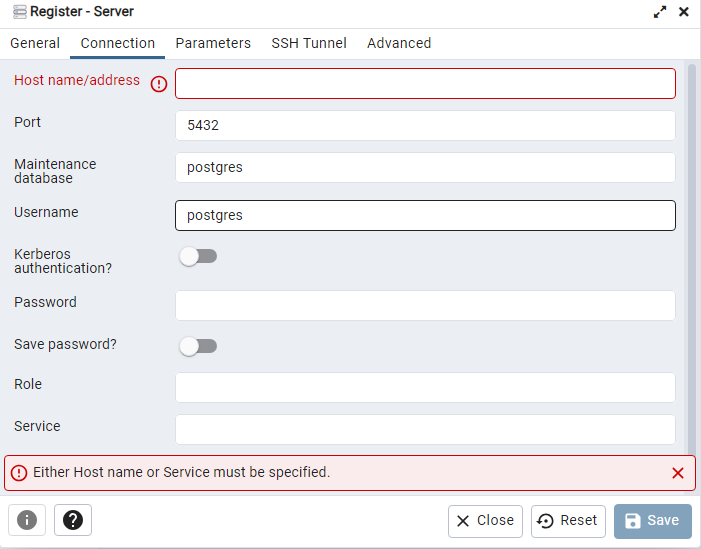Focus the Host name/address field
Screen dimensions: 701x549
pos(425,84)
